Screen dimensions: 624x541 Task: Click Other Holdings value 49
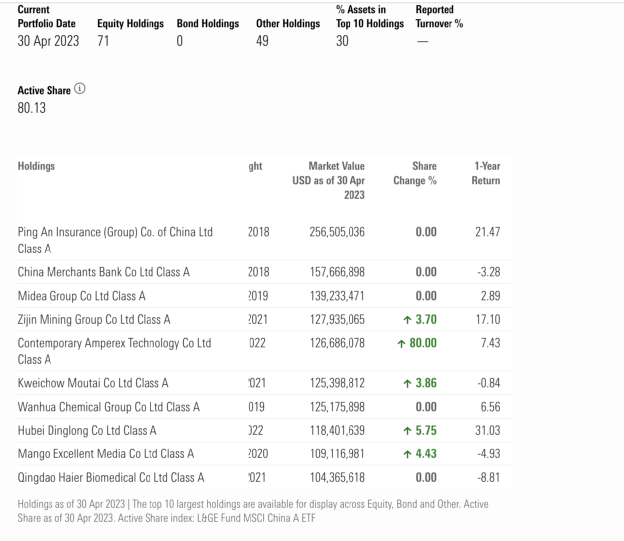pos(262,41)
